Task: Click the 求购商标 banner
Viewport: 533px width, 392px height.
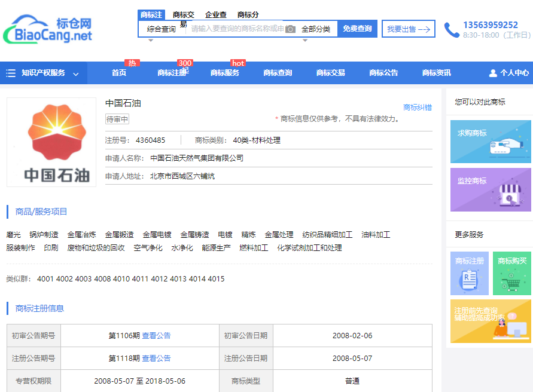Action: 491,142
